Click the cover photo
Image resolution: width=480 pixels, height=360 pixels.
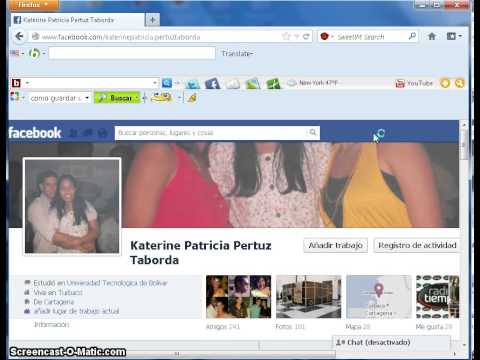coord(290,185)
